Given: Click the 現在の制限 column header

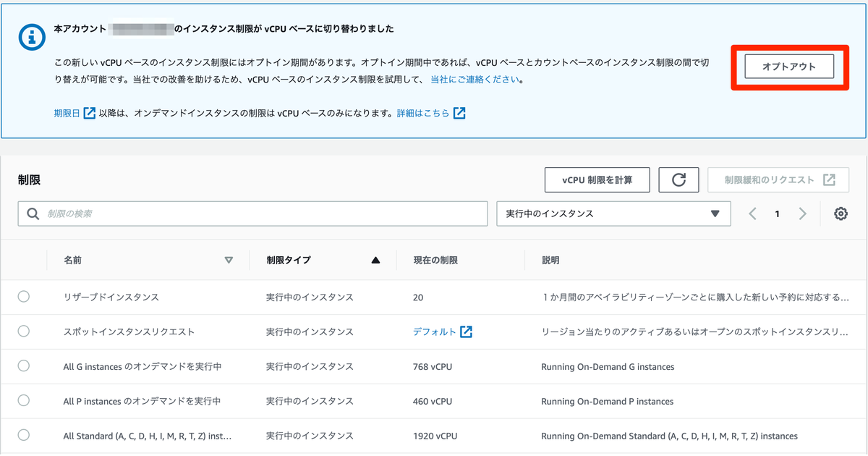Looking at the screenshot, I should (x=435, y=261).
